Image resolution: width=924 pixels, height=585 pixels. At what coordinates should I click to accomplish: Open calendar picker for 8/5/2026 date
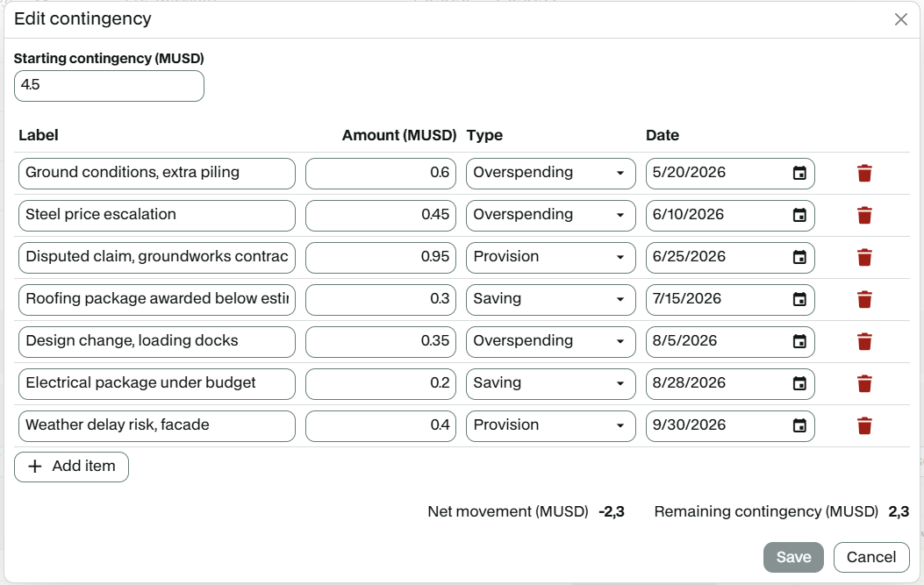point(799,342)
